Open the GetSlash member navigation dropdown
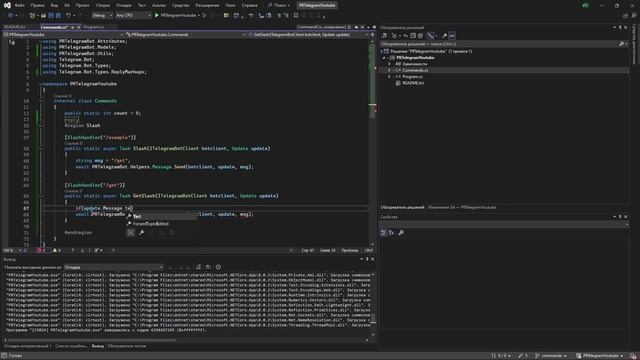640x360 pixels. 308,35
